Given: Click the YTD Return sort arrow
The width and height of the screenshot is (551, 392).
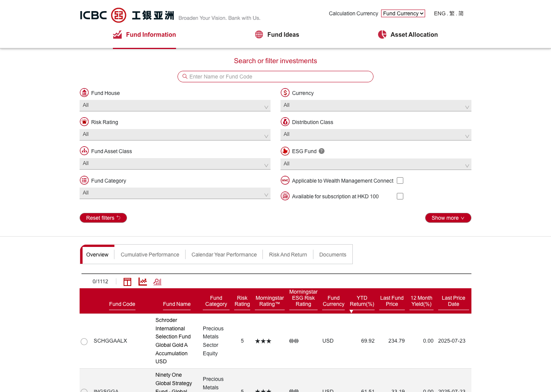Looking at the screenshot, I should [x=351, y=311].
